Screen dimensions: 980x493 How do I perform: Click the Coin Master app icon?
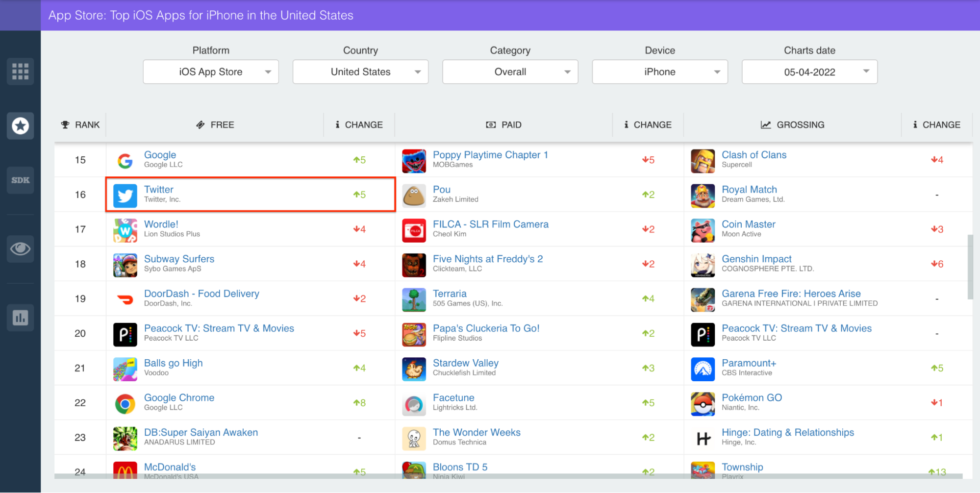[x=703, y=230]
